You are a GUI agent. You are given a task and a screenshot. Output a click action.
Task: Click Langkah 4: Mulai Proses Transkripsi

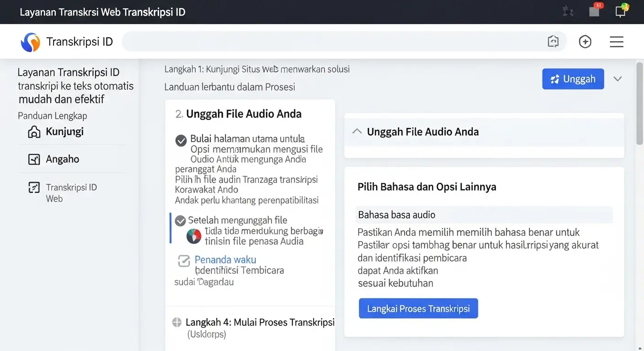click(x=260, y=322)
